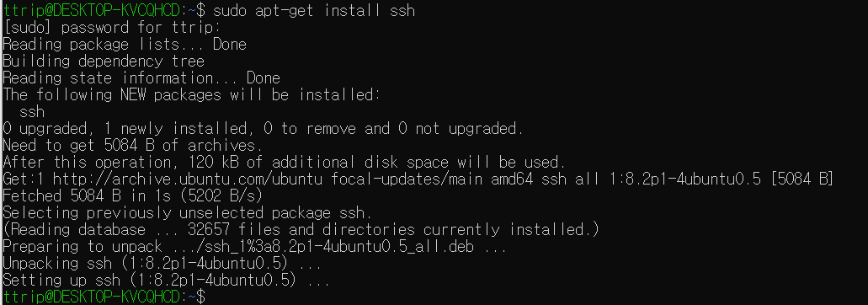The height and width of the screenshot is (305, 868).
Task: Click 'Selecting previously unselected package ssh' line
Action: tap(188, 212)
